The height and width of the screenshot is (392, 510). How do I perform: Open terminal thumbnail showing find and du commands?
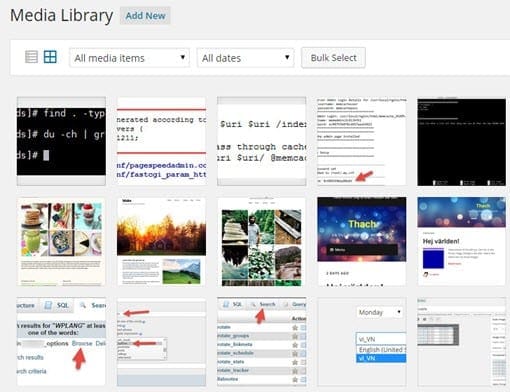point(61,141)
